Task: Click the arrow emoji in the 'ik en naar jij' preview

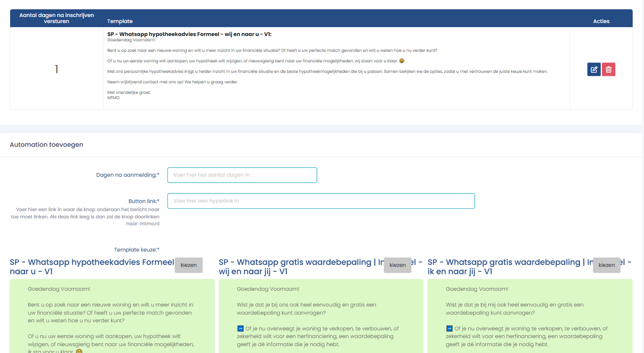Action: [x=449, y=329]
